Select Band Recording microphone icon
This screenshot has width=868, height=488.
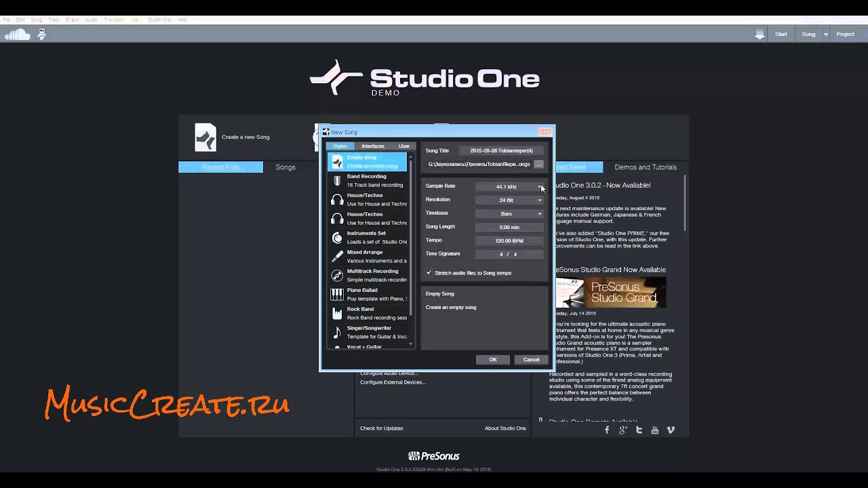(337, 180)
